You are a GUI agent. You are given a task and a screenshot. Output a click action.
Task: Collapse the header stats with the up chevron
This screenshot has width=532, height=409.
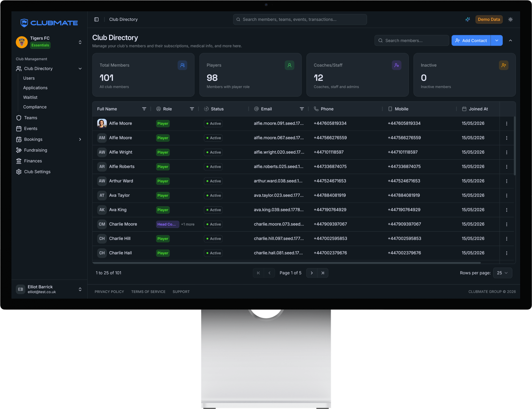tap(510, 41)
